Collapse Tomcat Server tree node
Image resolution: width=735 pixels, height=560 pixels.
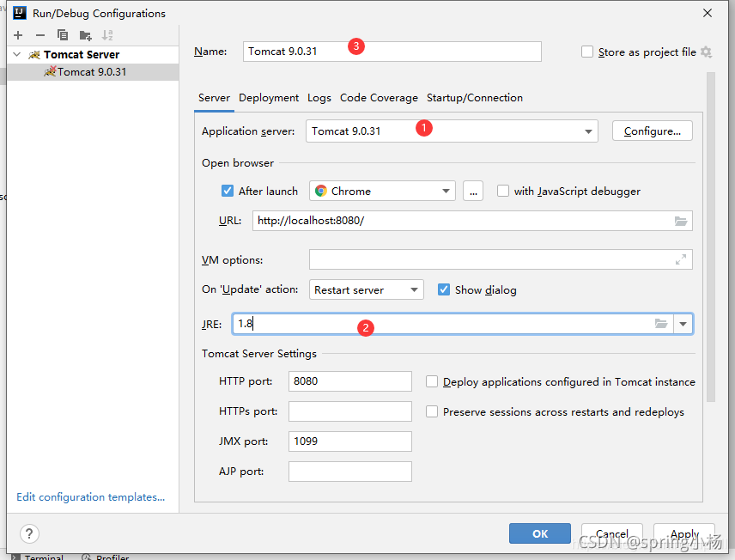coord(17,54)
